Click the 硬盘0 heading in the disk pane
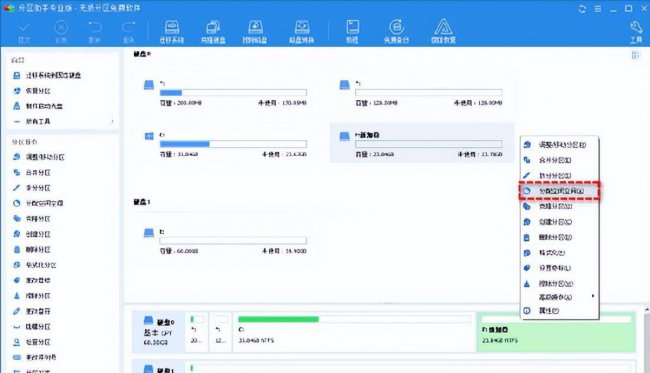This screenshot has height=373, width=650. [142, 54]
